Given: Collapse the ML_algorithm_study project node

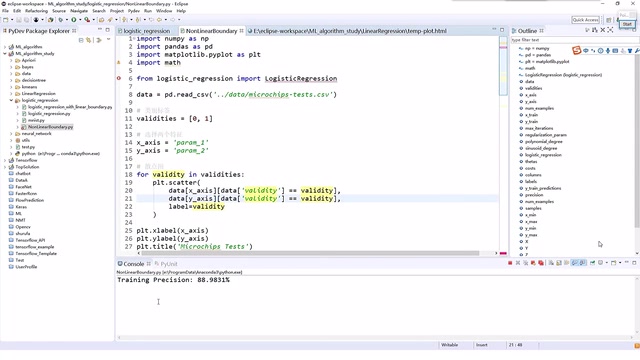Looking at the screenshot, I should coord(5,53).
